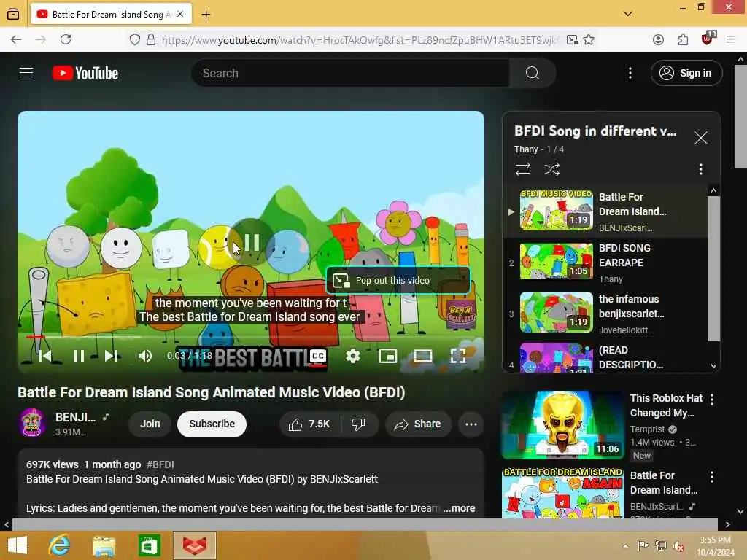
Task: Open the BENJI channel avatar
Action: pos(32,423)
